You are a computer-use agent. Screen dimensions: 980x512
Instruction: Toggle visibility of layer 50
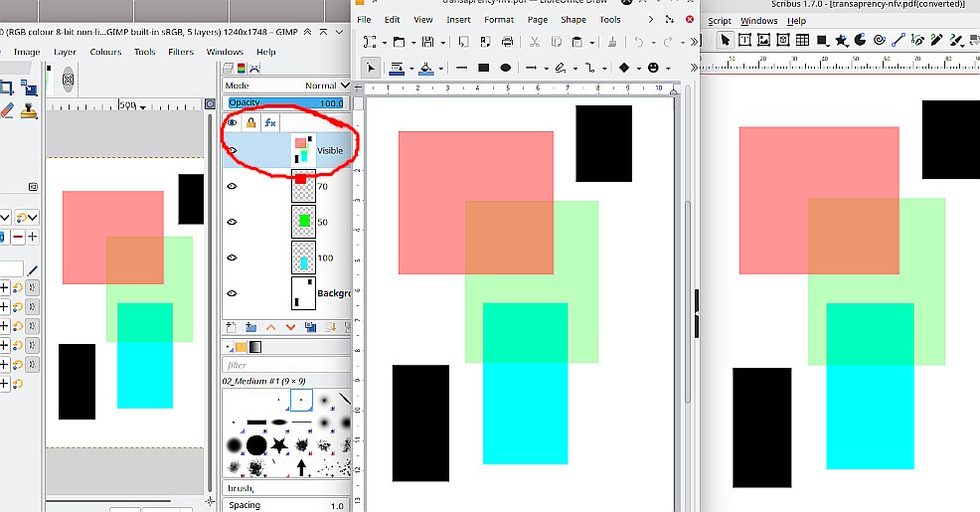[232, 222]
